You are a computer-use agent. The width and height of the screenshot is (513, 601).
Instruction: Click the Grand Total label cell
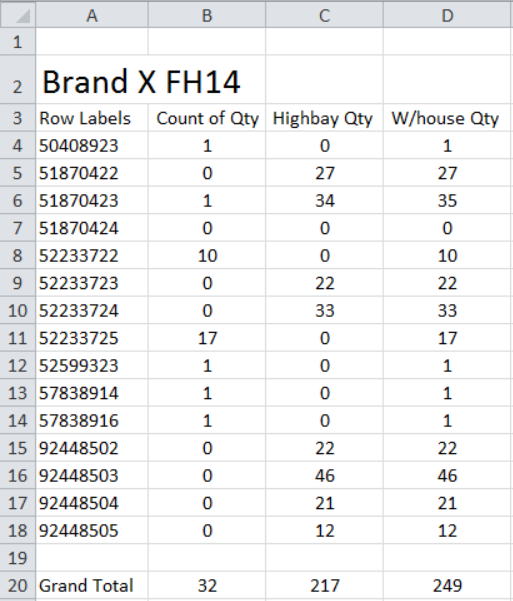click(x=92, y=585)
